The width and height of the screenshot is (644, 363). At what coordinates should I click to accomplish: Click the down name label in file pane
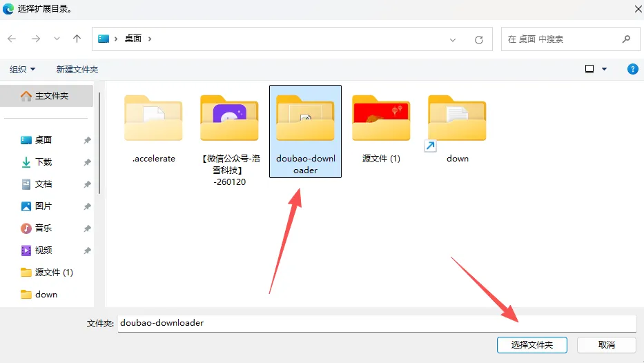458,159
